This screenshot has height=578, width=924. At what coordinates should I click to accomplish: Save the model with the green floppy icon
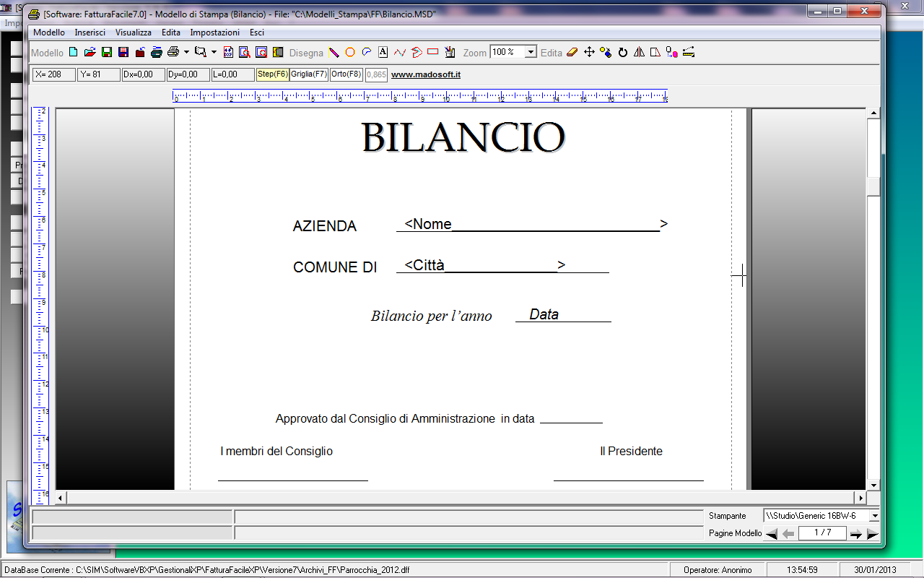[x=107, y=52]
